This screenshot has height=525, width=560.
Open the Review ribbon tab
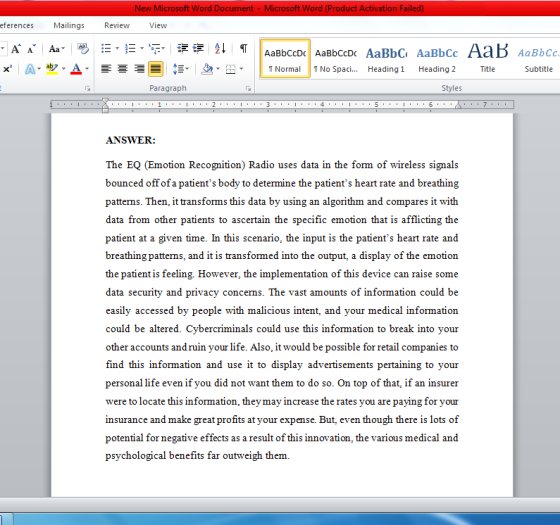point(117,25)
